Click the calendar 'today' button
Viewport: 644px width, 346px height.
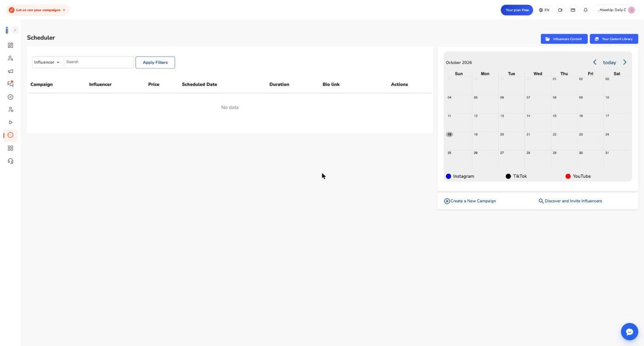(610, 62)
